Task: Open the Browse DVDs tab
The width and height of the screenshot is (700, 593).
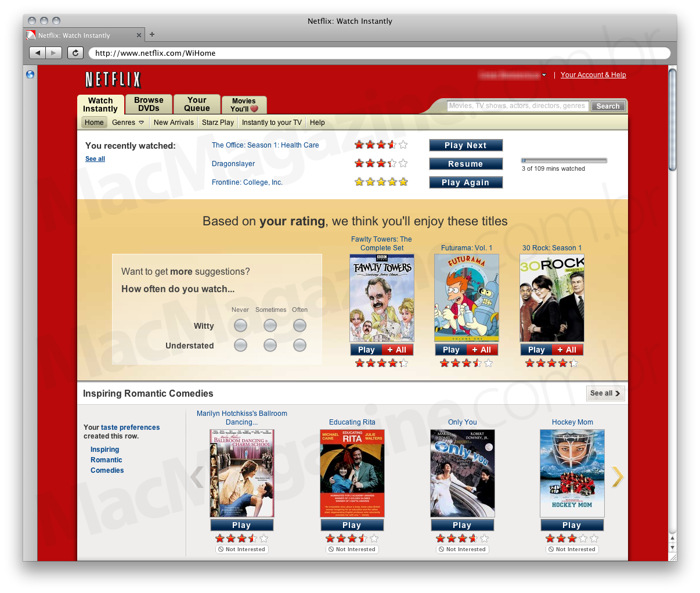Action: click(149, 104)
